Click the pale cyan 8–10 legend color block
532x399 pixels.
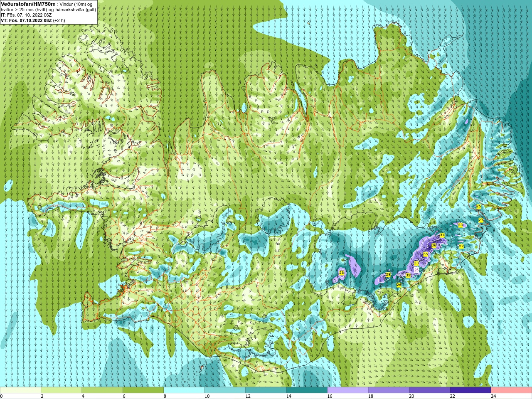[184, 390]
